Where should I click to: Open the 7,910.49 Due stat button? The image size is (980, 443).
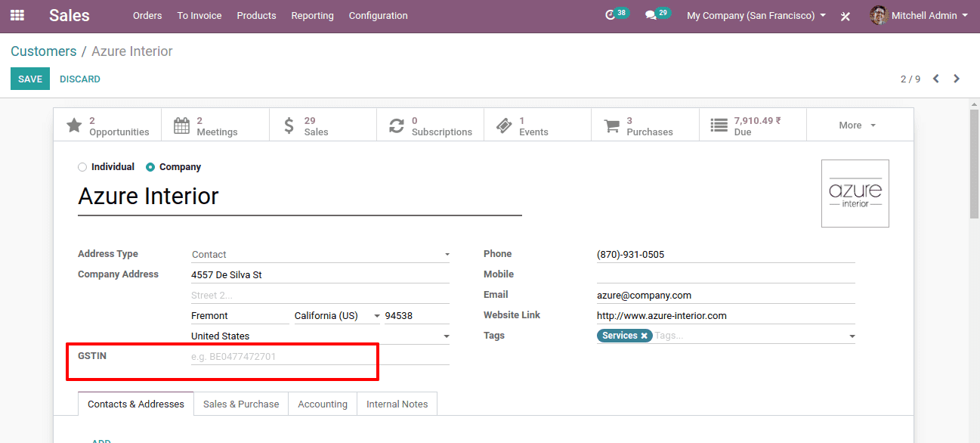pyautogui.click(x=753, y=125)
